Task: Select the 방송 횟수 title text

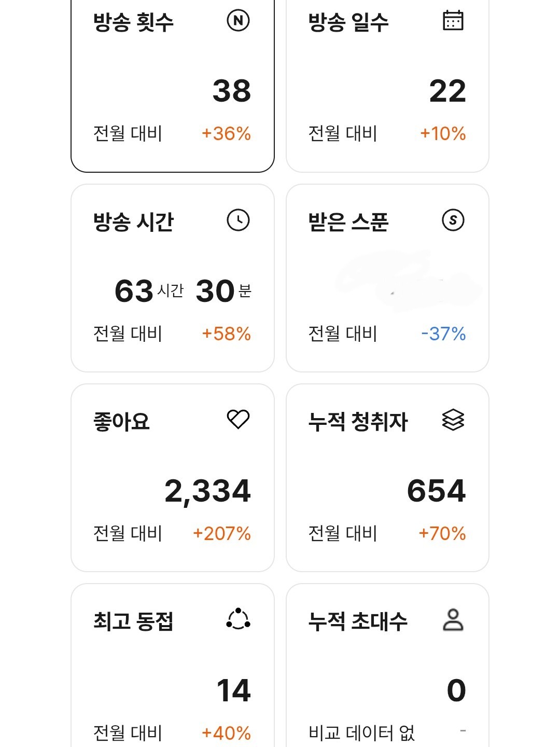Action: point(133,22)
